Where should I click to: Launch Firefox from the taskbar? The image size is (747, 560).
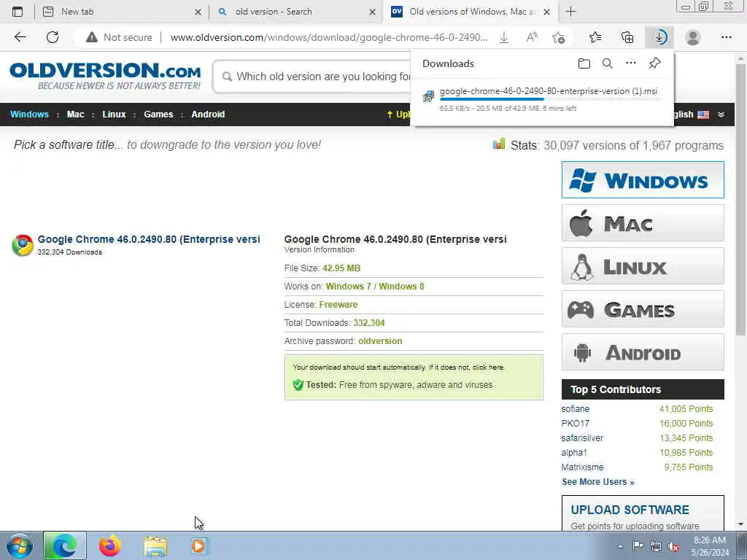[109, 545]
